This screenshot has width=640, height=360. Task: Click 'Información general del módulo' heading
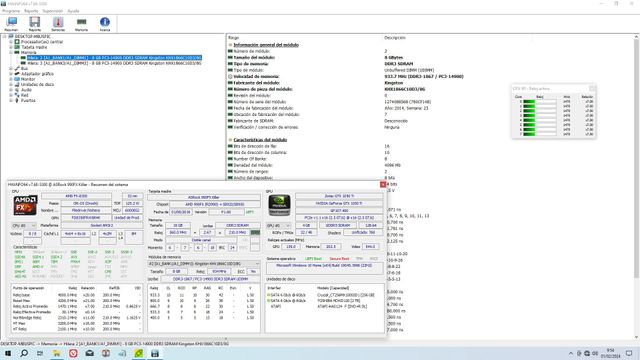[266, 45]
